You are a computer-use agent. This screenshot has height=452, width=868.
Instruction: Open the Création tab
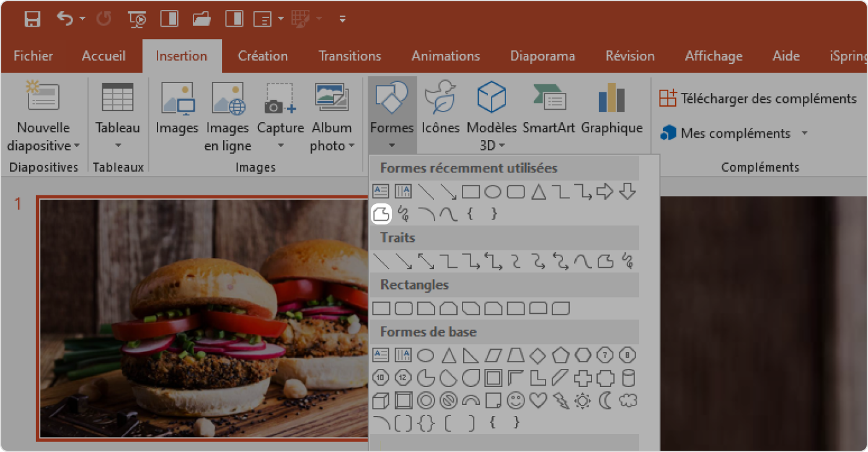pos(263,56)
